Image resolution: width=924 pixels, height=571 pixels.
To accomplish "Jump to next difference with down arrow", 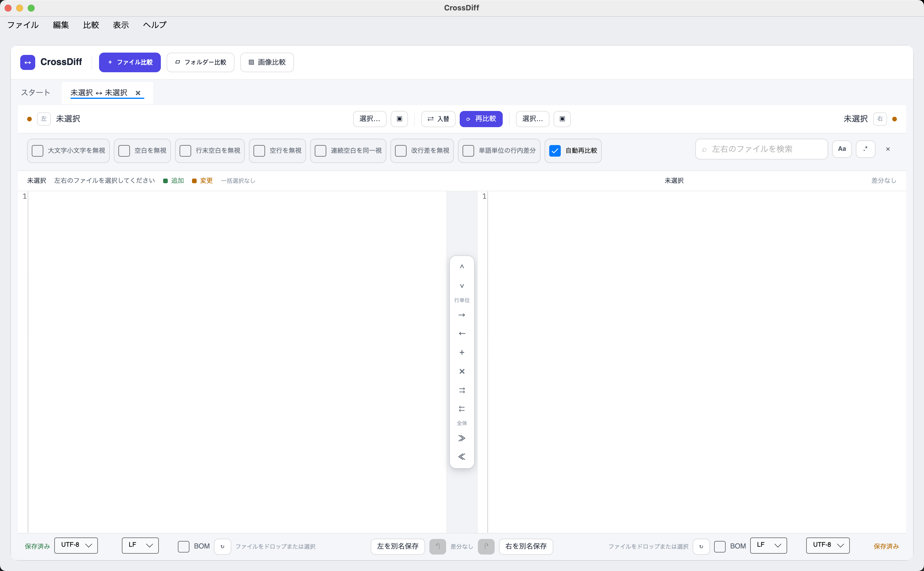I will tap(462, 285).
